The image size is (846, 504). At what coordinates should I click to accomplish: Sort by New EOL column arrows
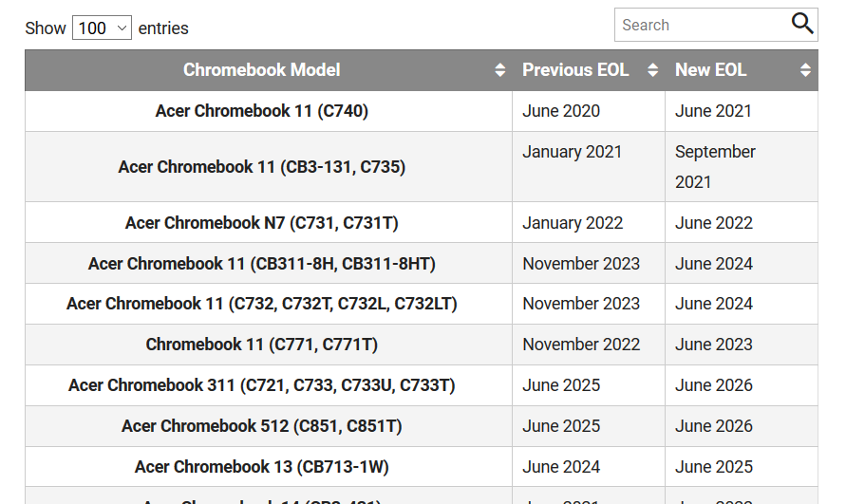(x=805, y=70)
